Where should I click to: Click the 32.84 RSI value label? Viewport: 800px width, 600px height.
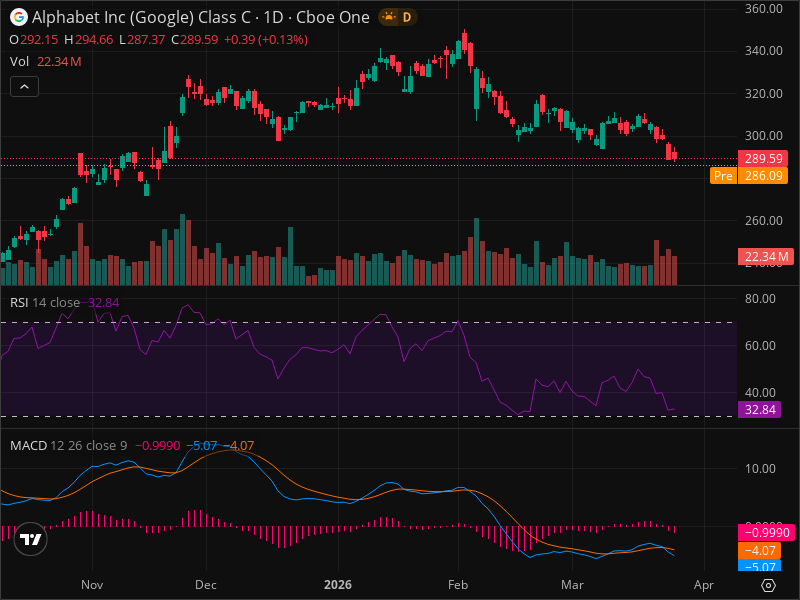tap(759, 410)
